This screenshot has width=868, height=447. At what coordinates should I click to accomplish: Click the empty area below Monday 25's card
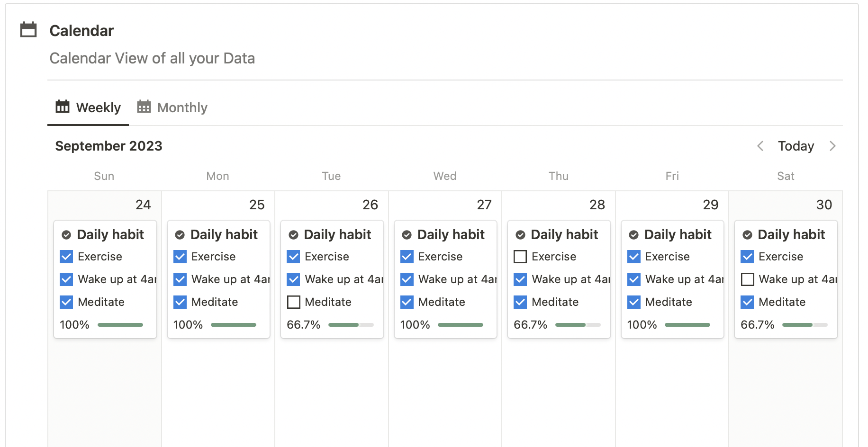click(x=218, y=393)
